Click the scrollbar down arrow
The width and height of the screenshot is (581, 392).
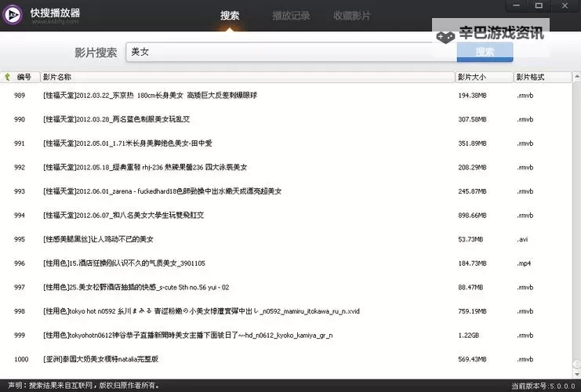coord(576,374)
